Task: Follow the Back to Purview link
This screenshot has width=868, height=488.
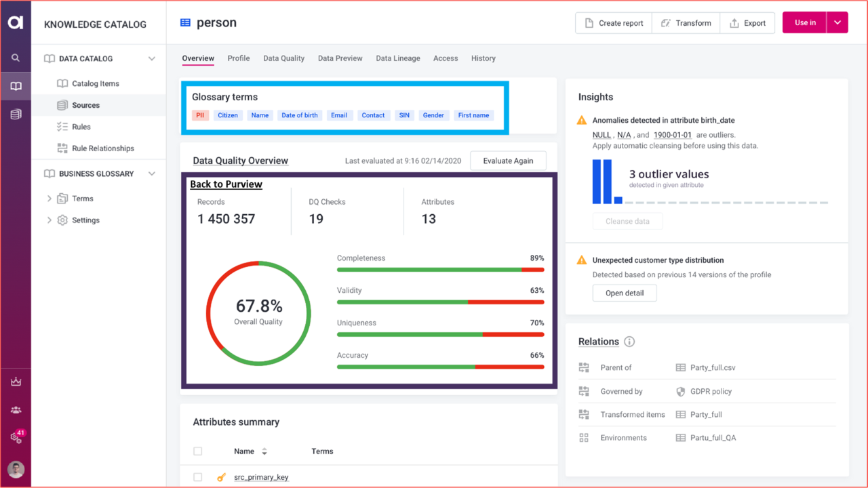Action: coord(226,184)
